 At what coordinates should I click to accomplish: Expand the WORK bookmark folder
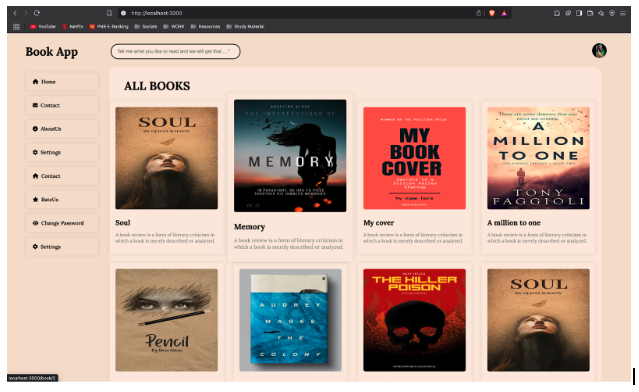174,26
